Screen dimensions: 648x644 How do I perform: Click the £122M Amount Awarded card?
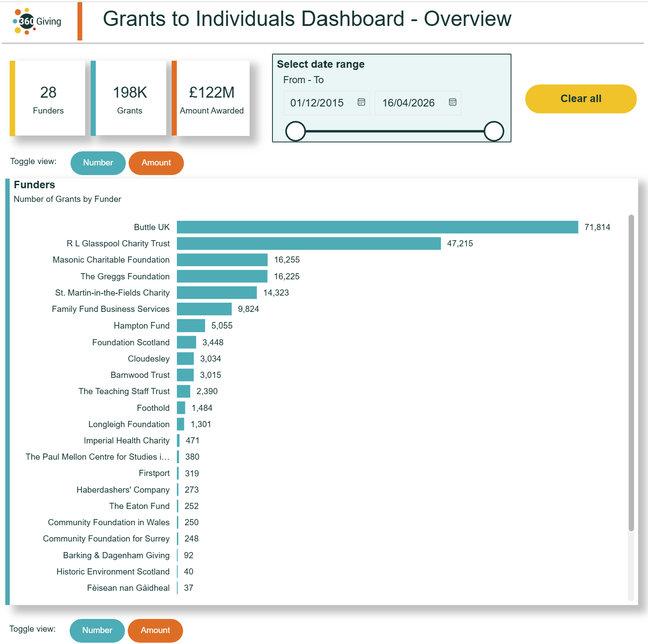click(211, 98)
